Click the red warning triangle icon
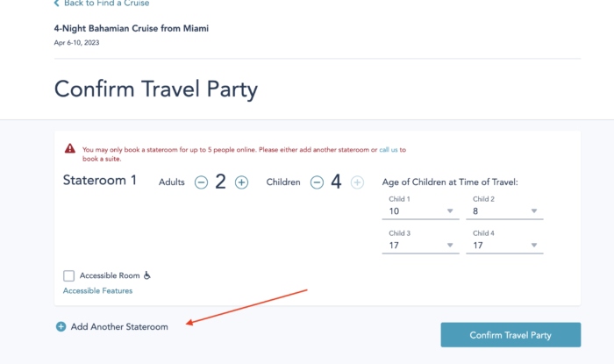Image resolution: width=614 pixels, height=364 pixels. 70,149
